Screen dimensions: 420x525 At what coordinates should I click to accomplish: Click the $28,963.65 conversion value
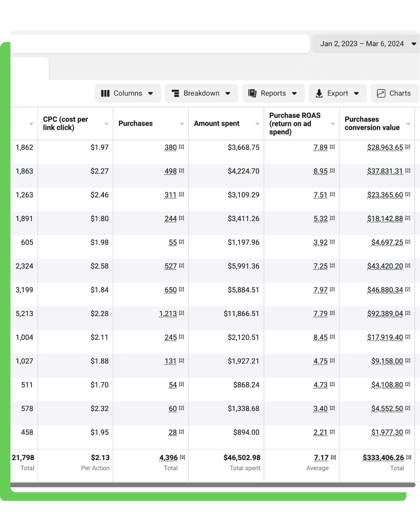point(385,147)
